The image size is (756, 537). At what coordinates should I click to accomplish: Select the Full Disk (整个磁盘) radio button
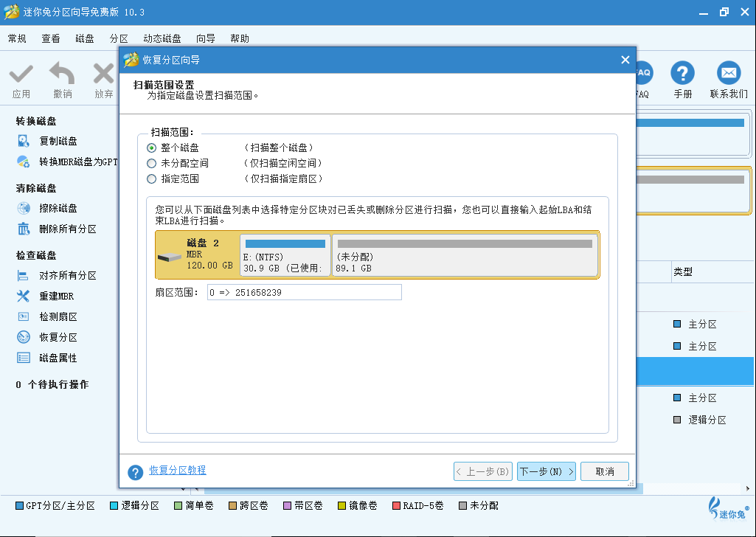(x=151, y=148)
